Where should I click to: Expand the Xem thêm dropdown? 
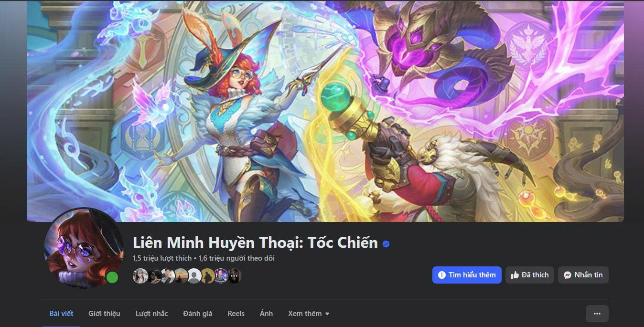point(309,314)
